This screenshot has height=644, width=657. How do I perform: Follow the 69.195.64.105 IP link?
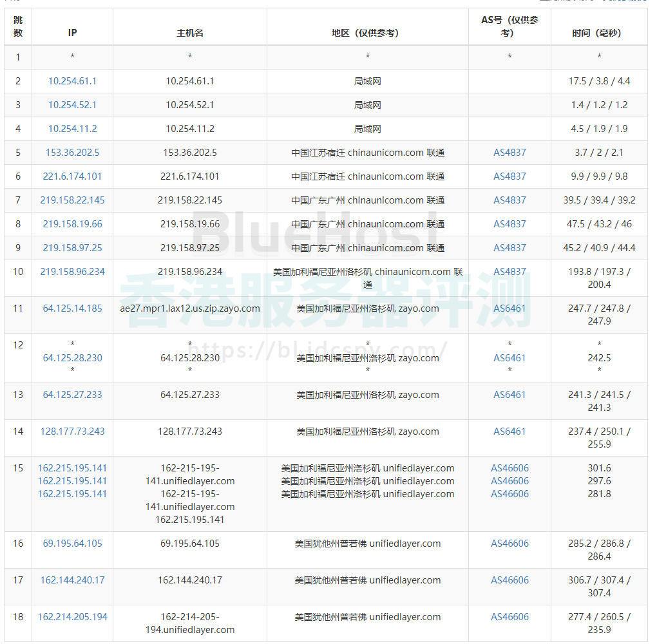point(72,544)
